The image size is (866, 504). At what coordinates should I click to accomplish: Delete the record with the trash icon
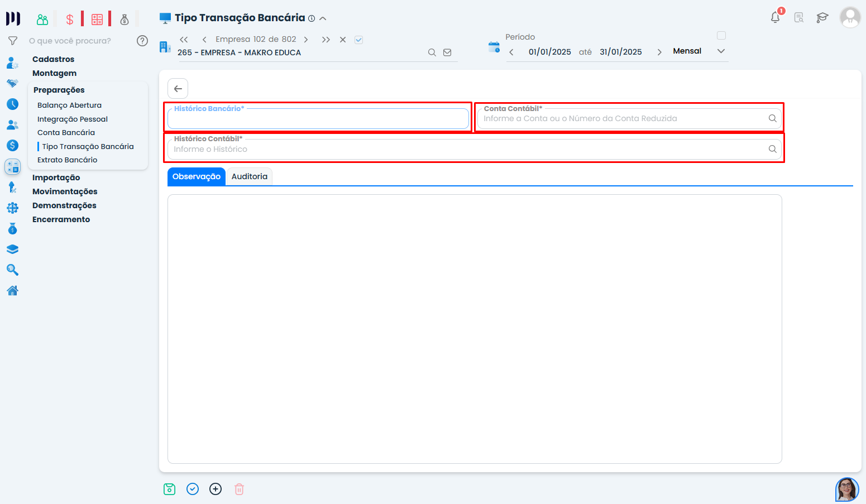239,489
